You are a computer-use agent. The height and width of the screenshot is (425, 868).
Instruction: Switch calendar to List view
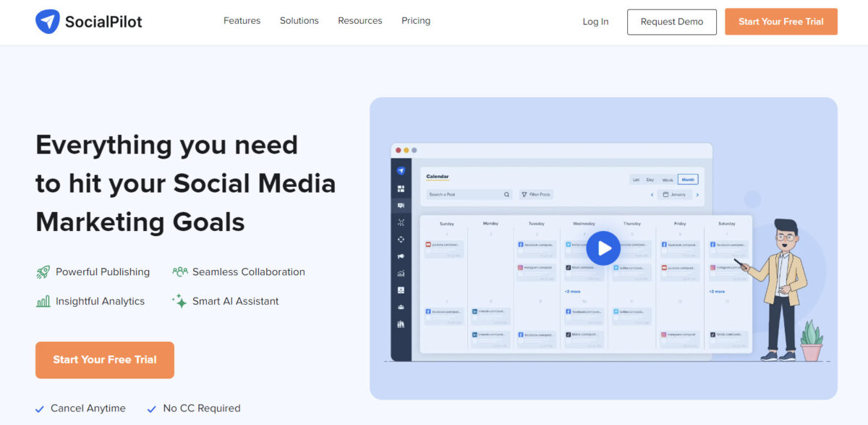636,180
